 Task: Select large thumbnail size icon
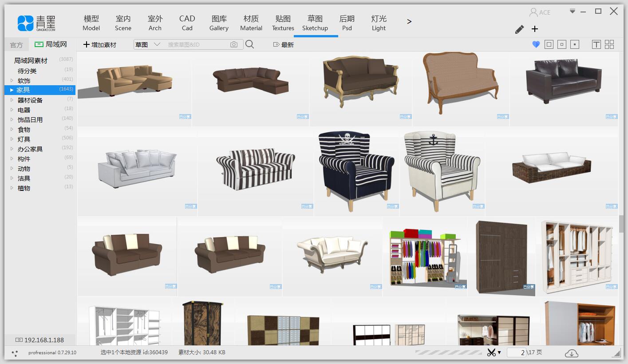(x=549, y=44)
